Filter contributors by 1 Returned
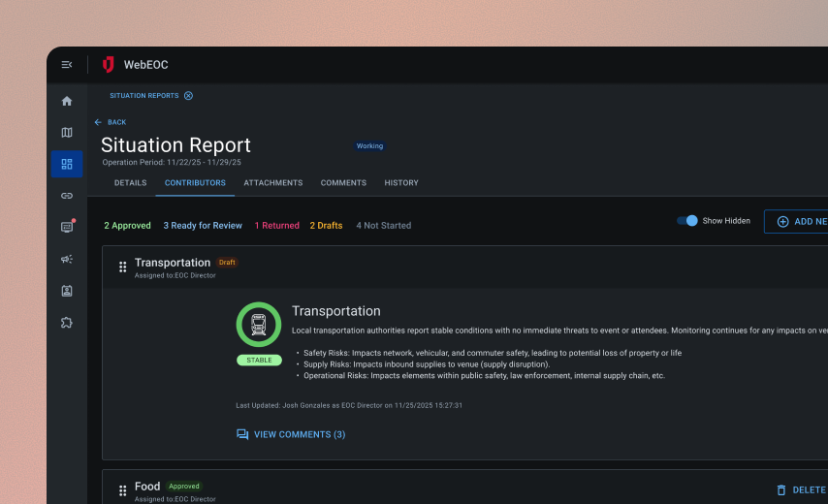The height and width of the screenshot is (504, 828). [x=276, y=226]
